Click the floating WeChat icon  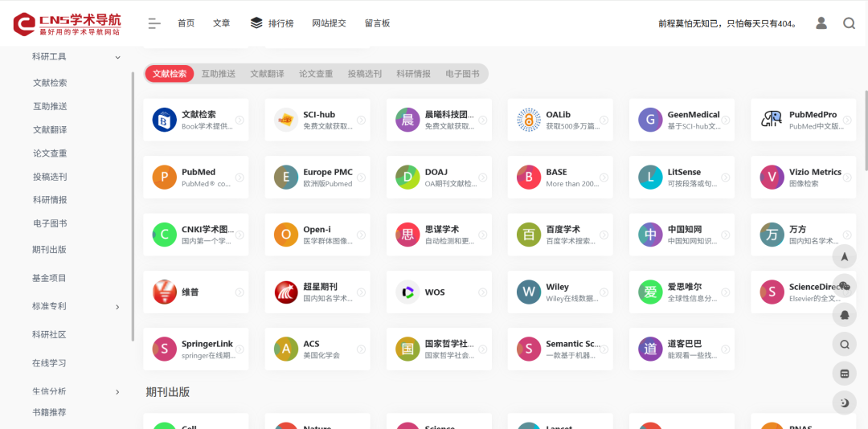pos(844,286)
